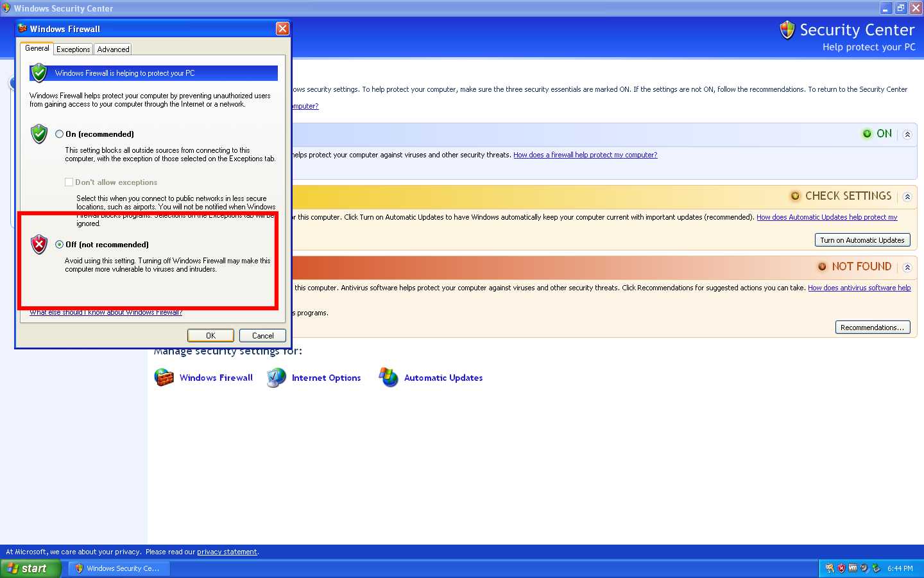Click the NOT FOUND status text
The height and width of the screenshot is (578, 924).
[862, 267]
